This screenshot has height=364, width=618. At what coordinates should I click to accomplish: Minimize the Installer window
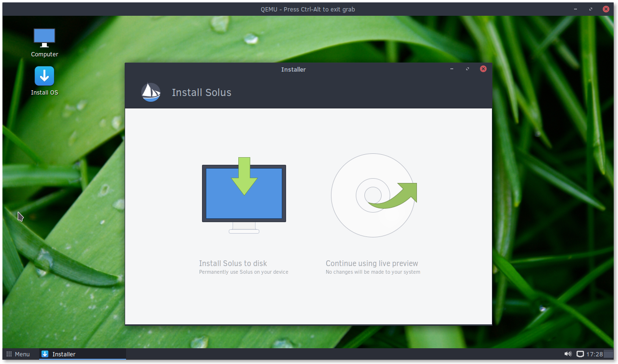[x=452, y=69]
